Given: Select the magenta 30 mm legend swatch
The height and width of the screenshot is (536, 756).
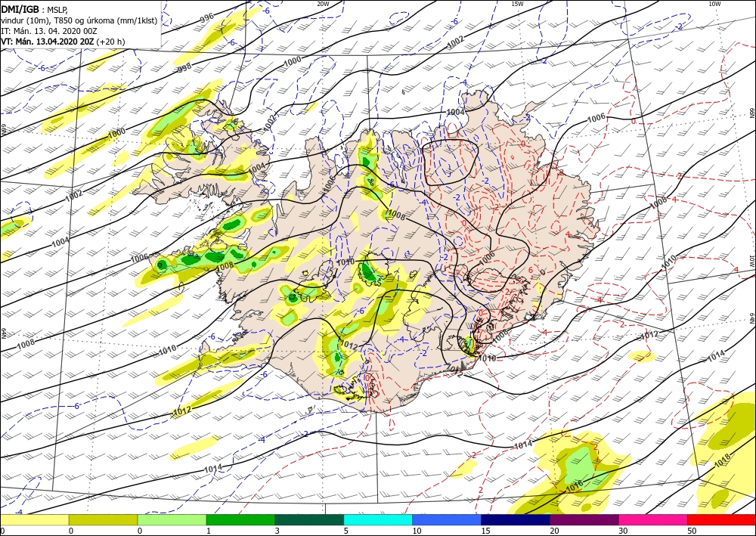Looking at the screenshot, I should tap(653, 519).
